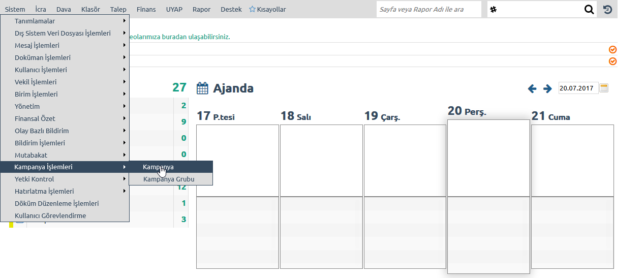Image resolution: width=644 pixels, height=278 pixels.
Task: Expand the Hatırlatma İşlemleri submenu
Action: pos(65,191)
